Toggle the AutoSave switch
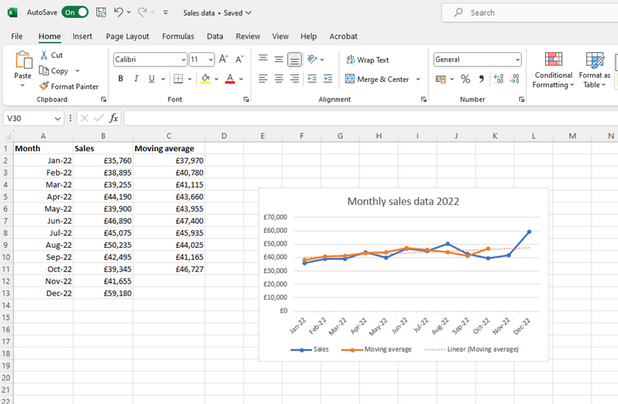Viewport: 618px width, 404px height. coord(74,12)
